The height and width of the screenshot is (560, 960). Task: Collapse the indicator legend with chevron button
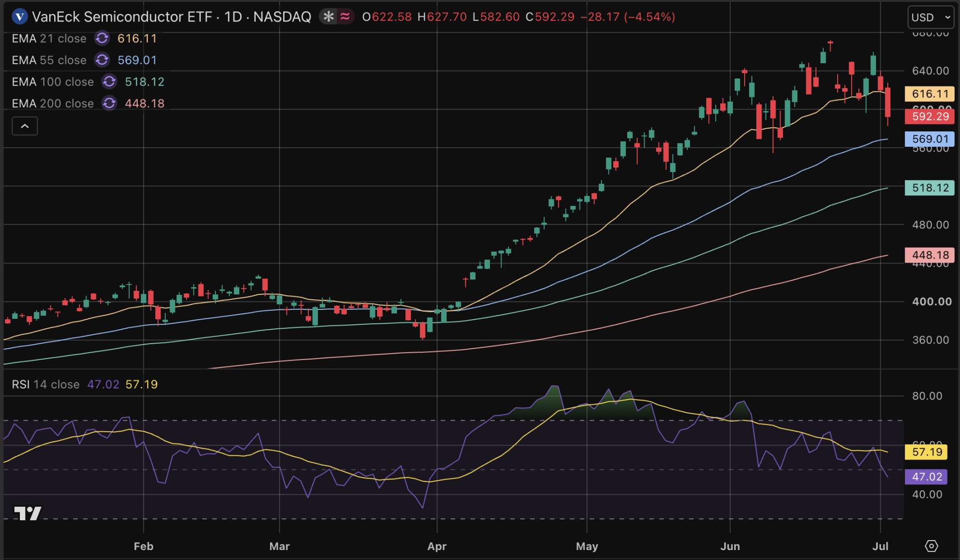click(x=25, y=126)
